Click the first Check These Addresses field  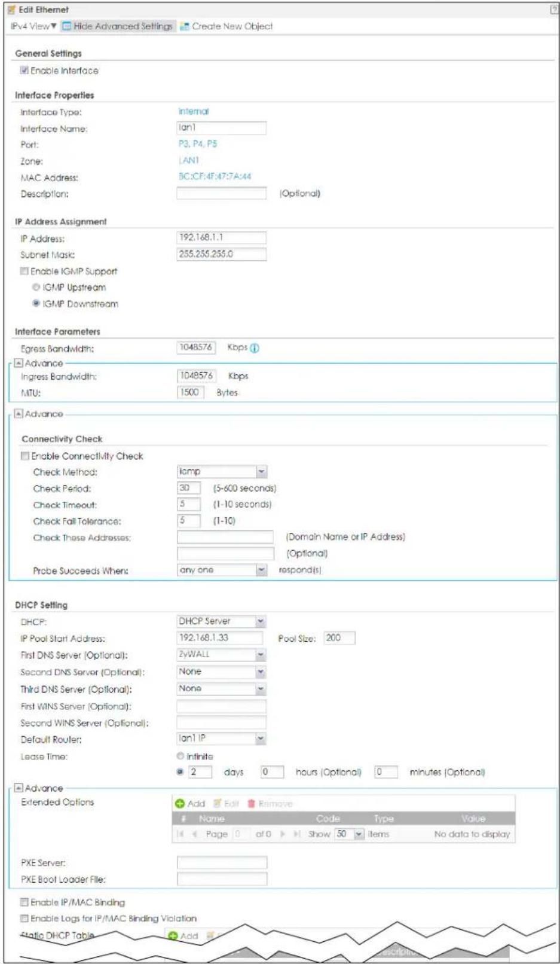click(225, 537)
